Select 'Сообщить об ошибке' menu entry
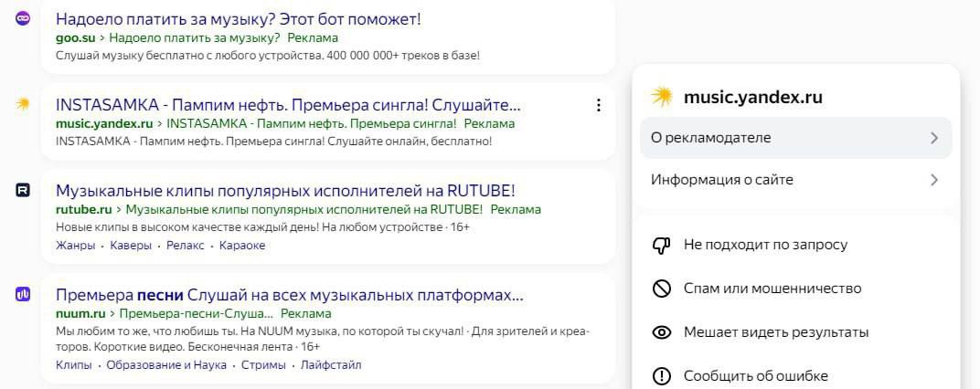 click(756, 375)
